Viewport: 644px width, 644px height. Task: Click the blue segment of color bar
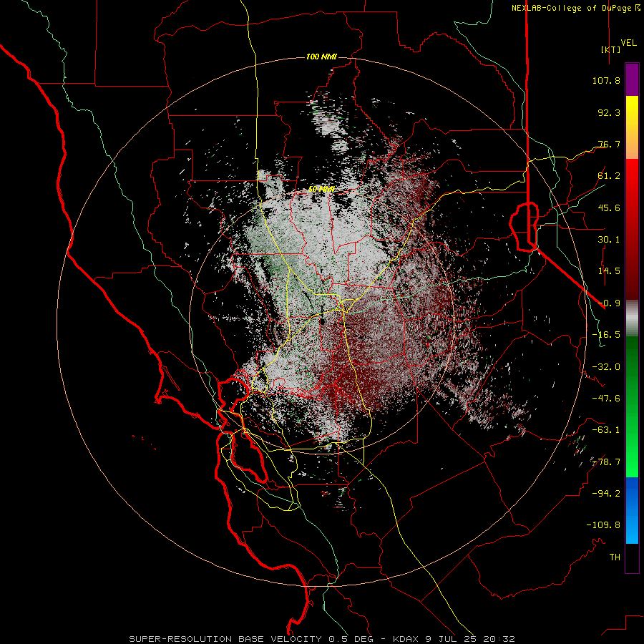click(632, 510)
